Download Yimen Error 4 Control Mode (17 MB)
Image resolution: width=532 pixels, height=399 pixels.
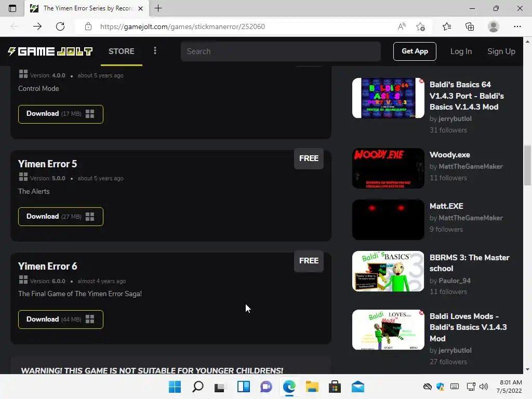[x=61, y=114]
